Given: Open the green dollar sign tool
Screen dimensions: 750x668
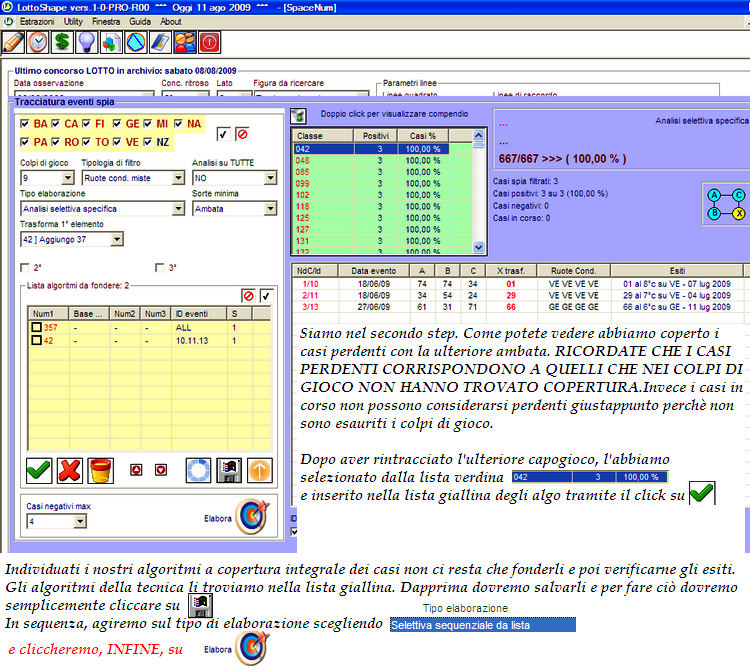Looking at the screenshot, I should (62, 43).
